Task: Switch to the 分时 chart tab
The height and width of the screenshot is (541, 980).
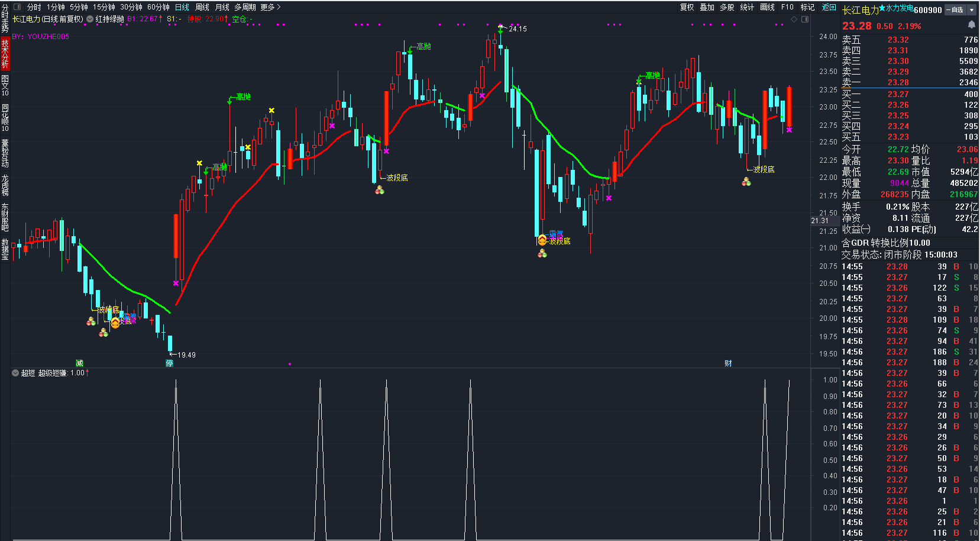Action: [34, 7]
